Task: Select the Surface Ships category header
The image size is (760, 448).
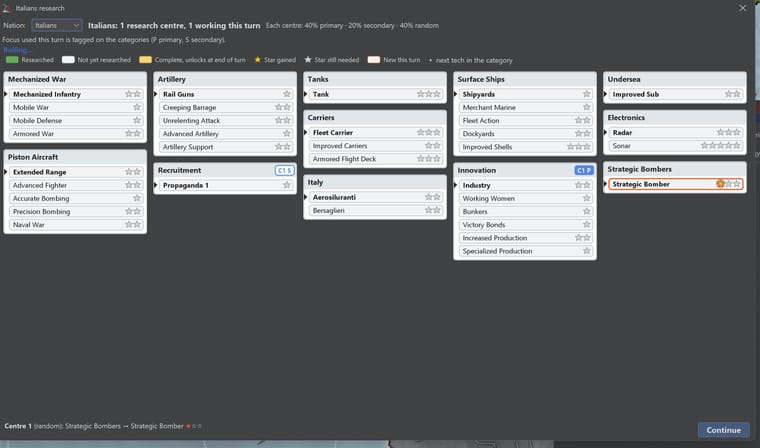Action: pos(525,79)
